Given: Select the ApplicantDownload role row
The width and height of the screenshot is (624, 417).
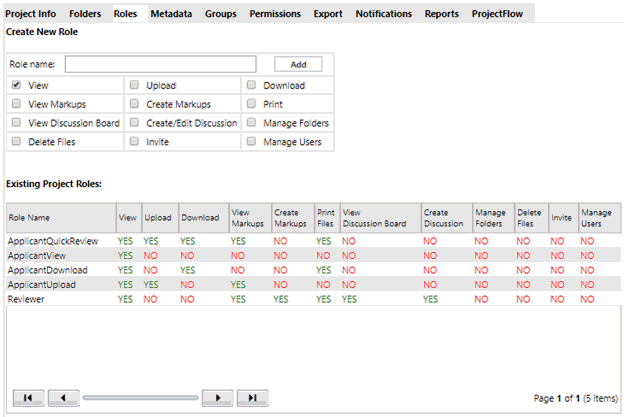Looking at the screenshot, I should click(x=314, y=270).
